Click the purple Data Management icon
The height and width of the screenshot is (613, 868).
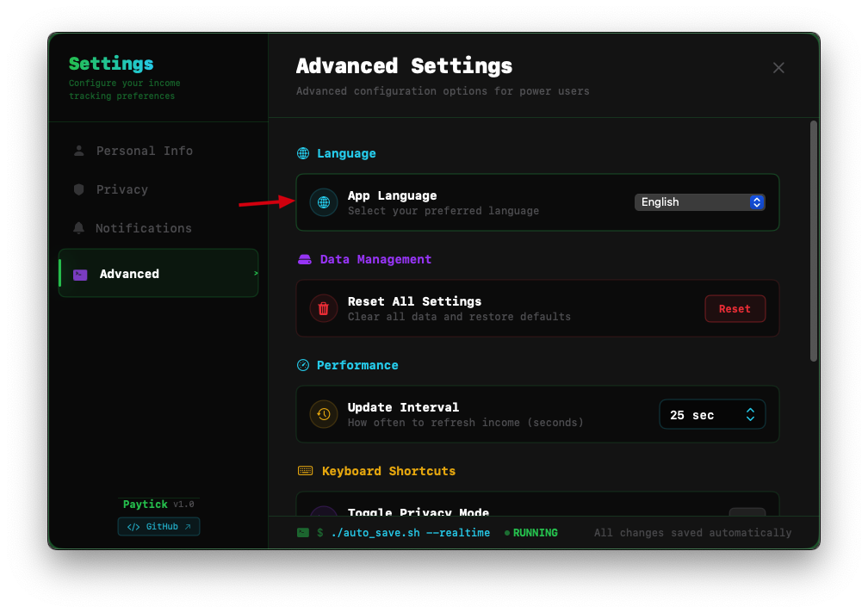pos(303,259)
